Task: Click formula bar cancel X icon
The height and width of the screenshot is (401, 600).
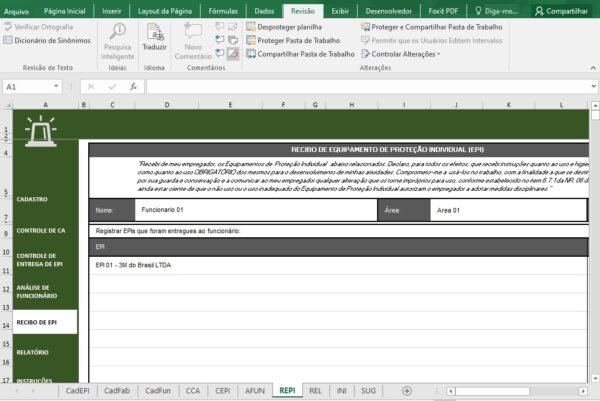Action: pos(91,87)
